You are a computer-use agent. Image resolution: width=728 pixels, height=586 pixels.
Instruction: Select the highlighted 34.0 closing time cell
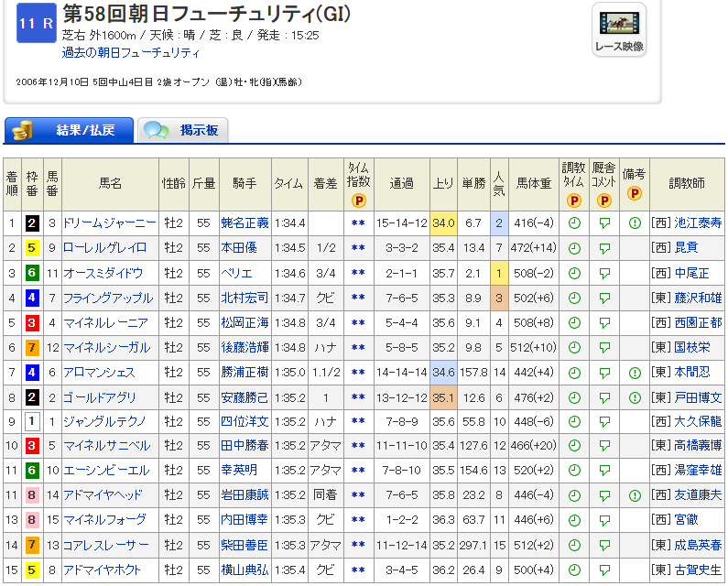pos(443,223)
